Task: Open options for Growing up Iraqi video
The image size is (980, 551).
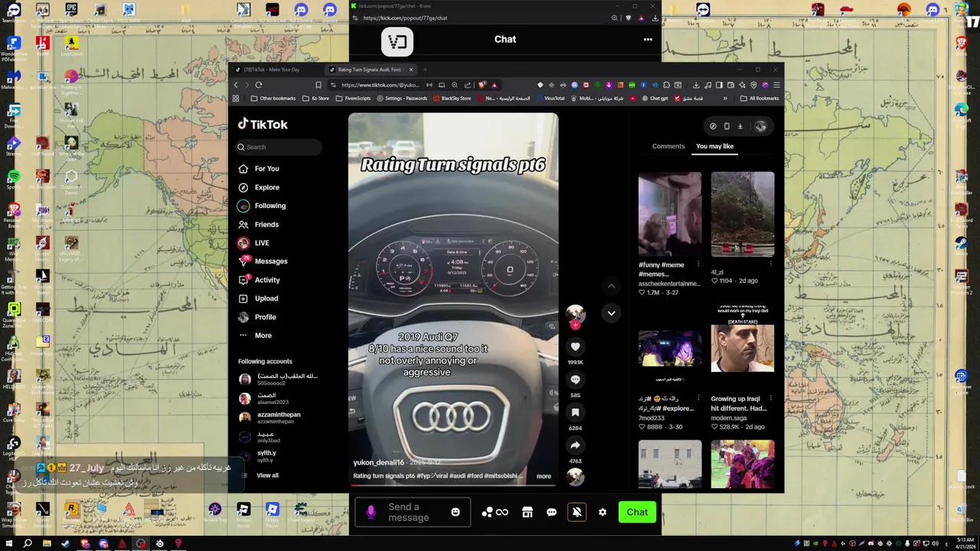Action: pos(770,398)
